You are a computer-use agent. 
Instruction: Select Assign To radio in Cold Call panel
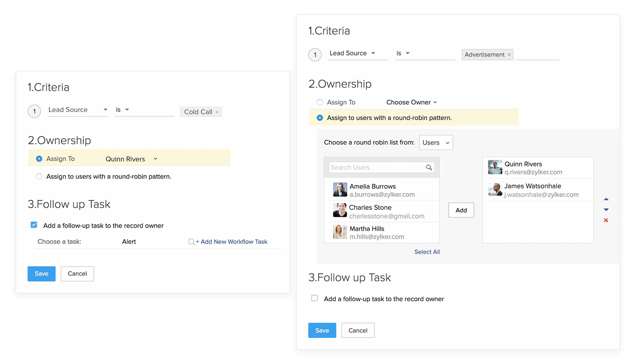coord(39,159)
